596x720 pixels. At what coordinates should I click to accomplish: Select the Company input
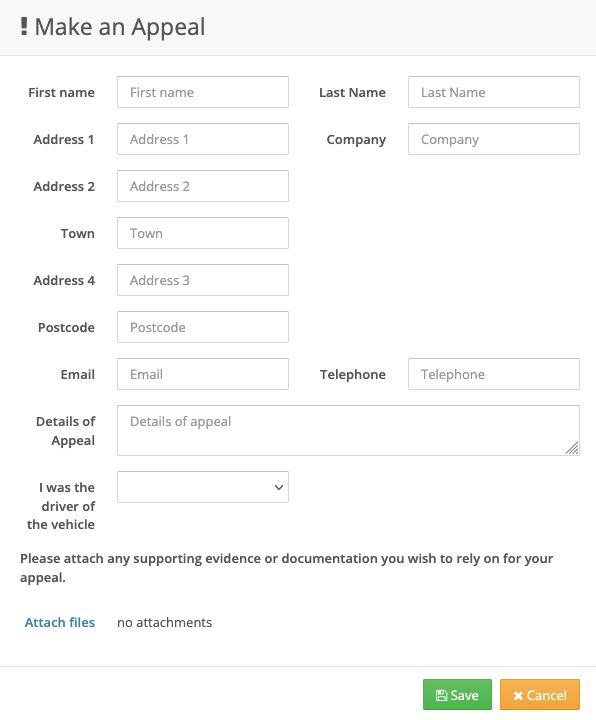coord(494,139)
